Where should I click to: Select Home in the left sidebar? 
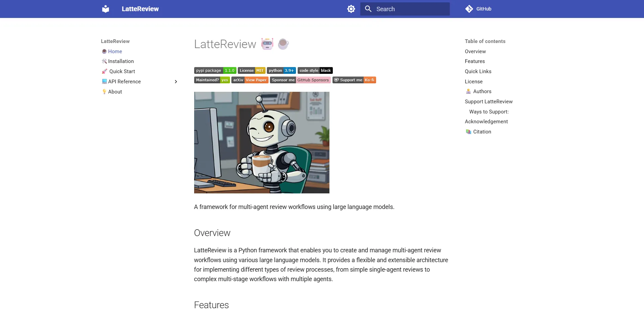[115, 51]
